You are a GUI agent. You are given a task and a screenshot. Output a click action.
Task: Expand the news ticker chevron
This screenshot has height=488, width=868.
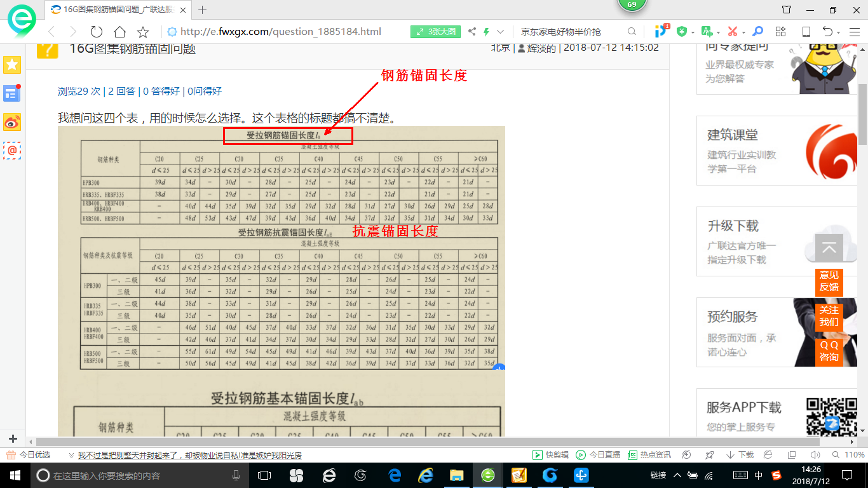click(71, 455)
